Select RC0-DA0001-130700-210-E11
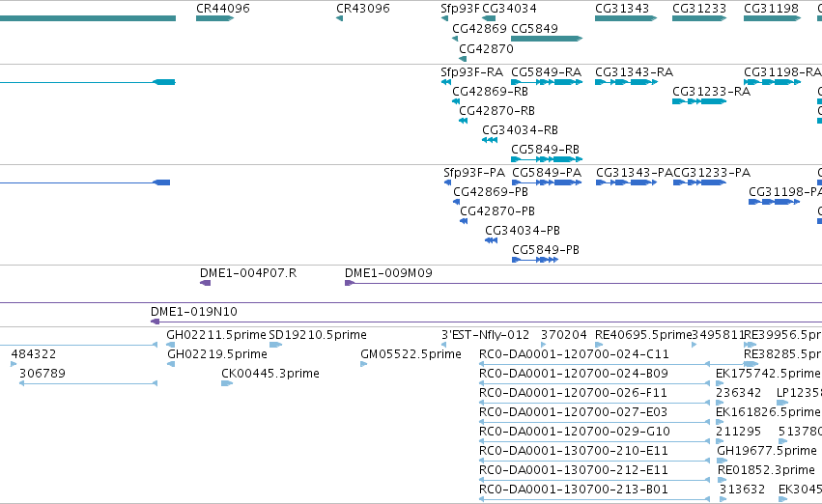Viewport: 822px width, 504px height. click(x=574, y=451)
